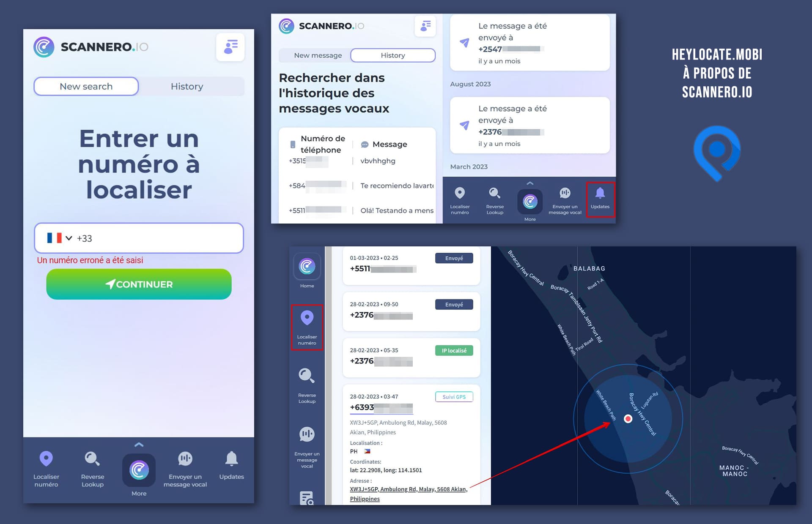Click the coordinates text 'lat: 22.2908, long: 114.1501'
The width and height of the screenshot is (812, 524).
pos(386,470)
